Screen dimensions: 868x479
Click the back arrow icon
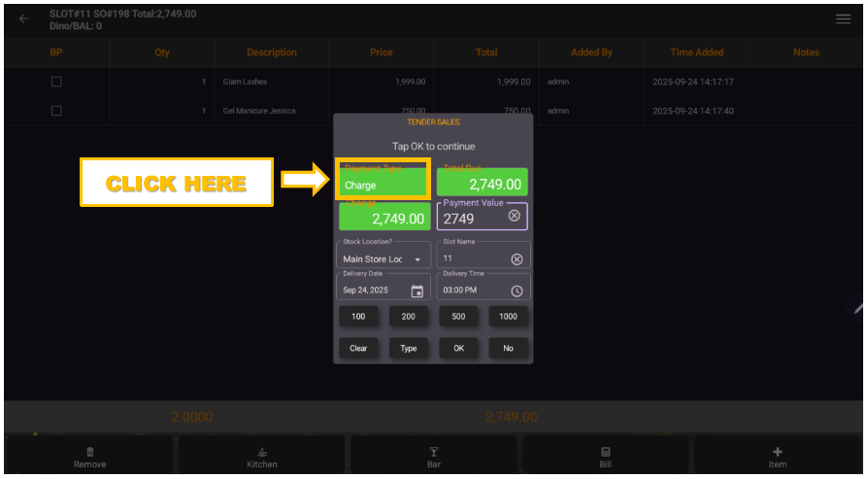click(23, 18)
